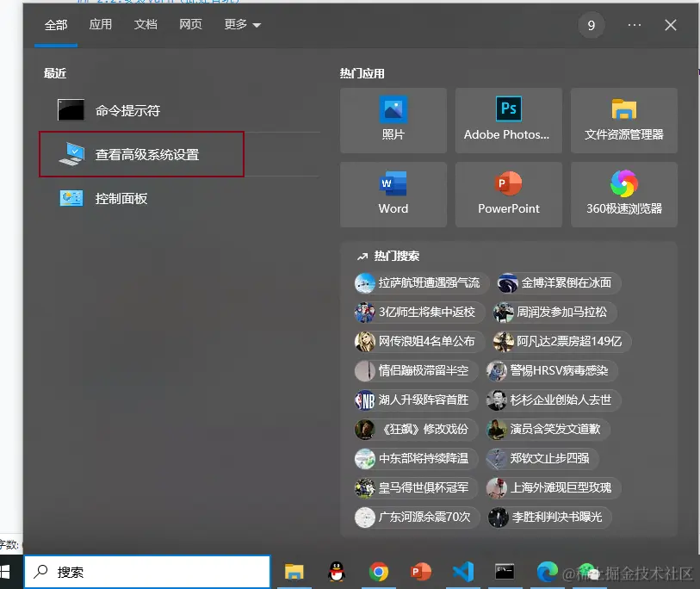This screenshot has width=700, height=589.
Task: Open Google Chrome from the taskbar
Action: (x=378, y=571)
